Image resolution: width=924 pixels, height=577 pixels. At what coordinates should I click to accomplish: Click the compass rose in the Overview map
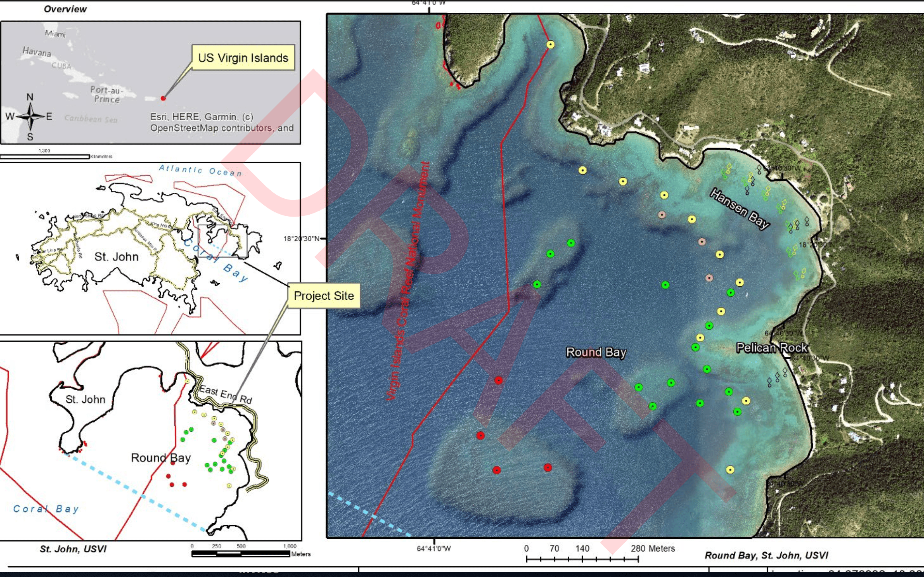tap(30, 117)
